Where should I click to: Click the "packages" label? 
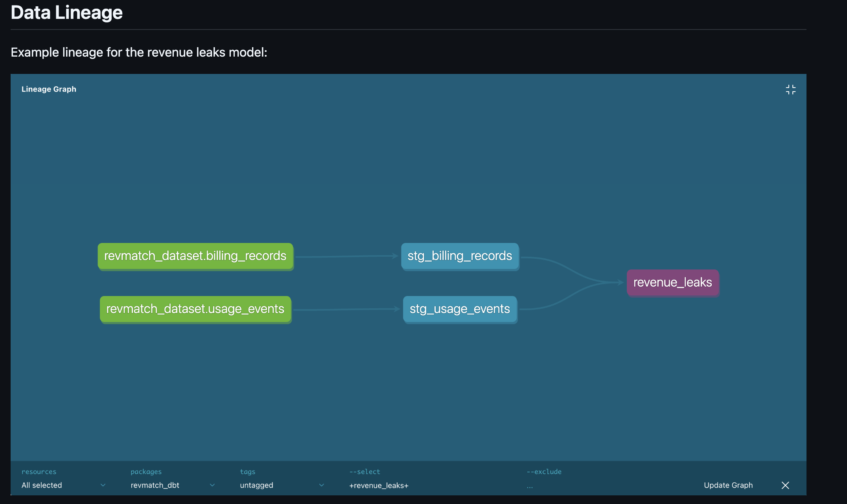pos(146,471)
